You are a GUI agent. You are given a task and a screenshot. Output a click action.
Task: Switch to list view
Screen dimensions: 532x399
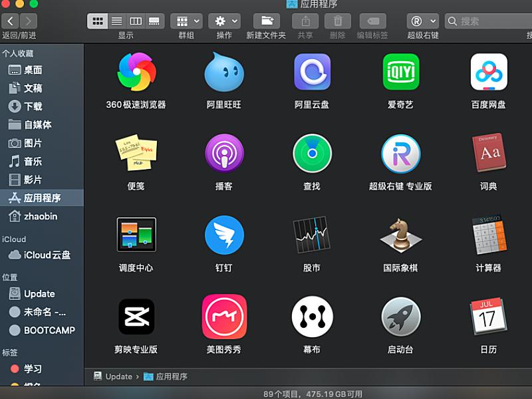coord(117,21)
